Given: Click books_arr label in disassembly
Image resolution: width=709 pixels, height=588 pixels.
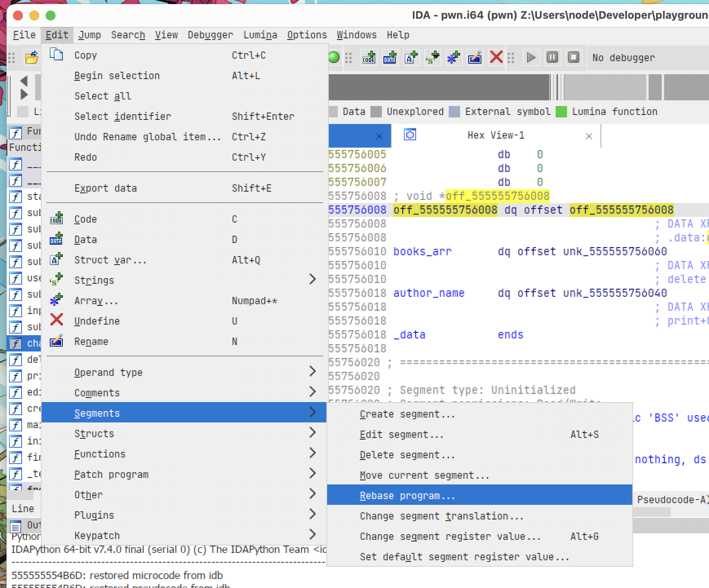Looking at the screenshot, I should pos(422,251).
